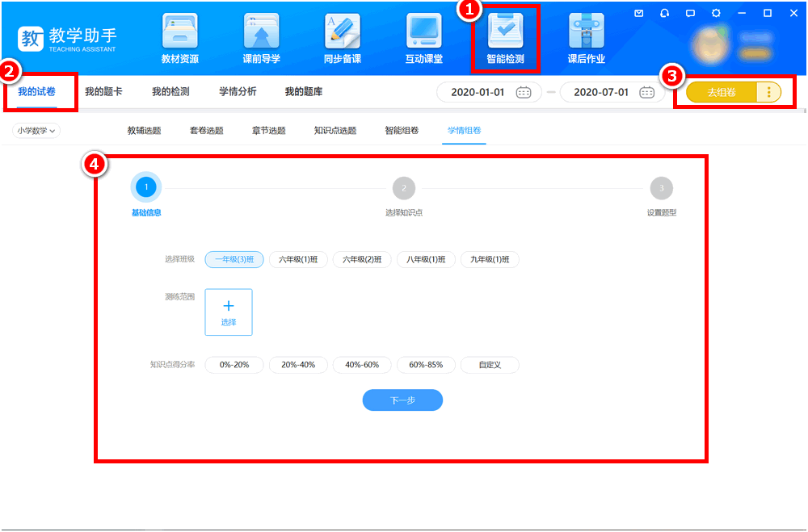Click the yellow 去组卷 button

click(x=722, y=92)
